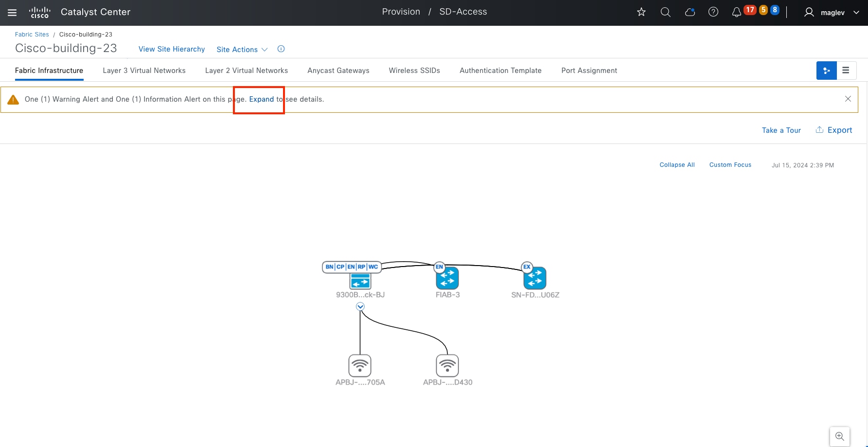The height and width of the screenshot is (447, 868).
Task: Click the Export button
Action: click(834, 130)
